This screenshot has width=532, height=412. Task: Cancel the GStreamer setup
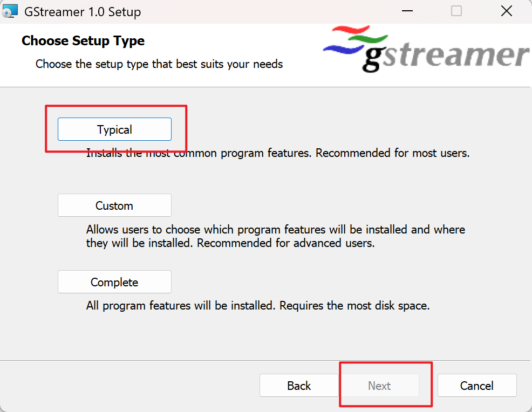477,386
